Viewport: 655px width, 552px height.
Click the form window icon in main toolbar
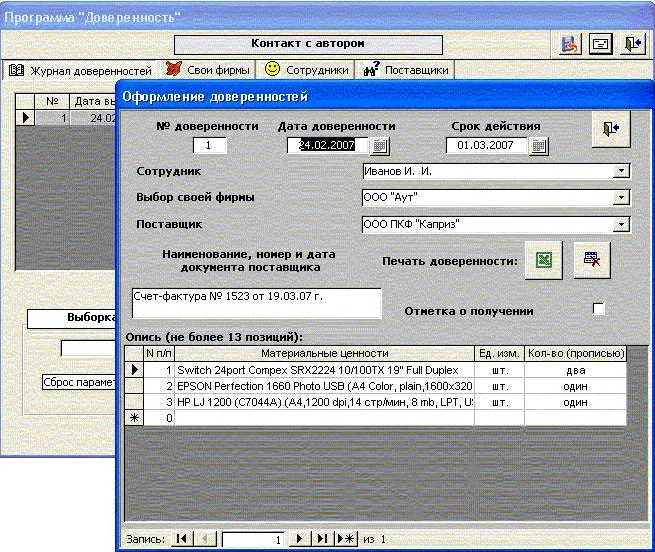(600, 44)
